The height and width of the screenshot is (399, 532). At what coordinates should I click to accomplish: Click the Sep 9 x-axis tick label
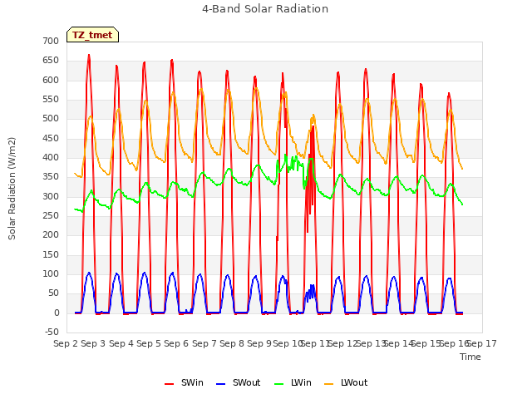[259, 343]
